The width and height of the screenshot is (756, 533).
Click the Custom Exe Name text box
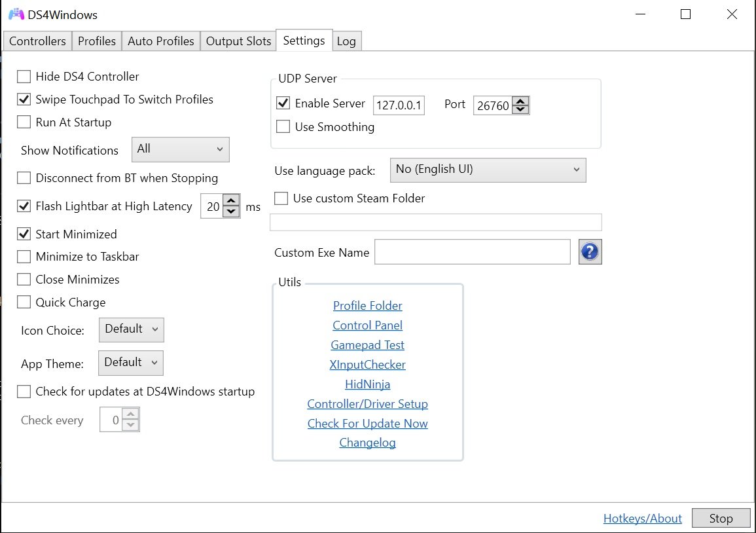tap(473, 252)
